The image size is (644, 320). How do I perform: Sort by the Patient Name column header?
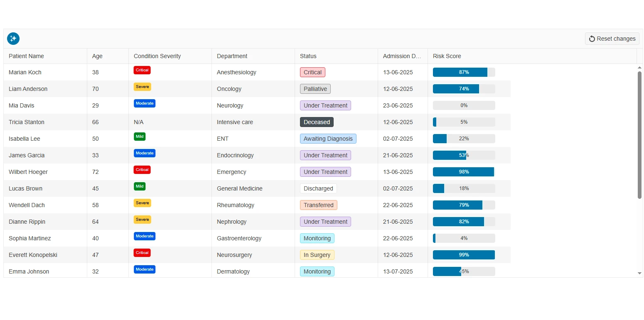point(26,56)
